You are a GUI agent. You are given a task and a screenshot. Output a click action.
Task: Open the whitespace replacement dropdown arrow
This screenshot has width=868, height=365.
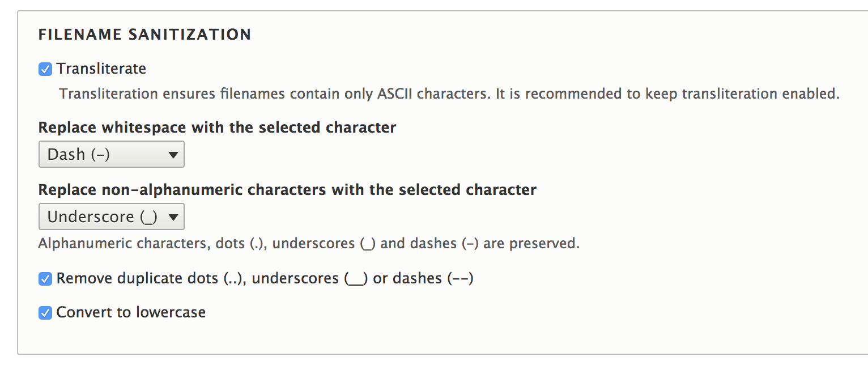(x=175, y=154)
